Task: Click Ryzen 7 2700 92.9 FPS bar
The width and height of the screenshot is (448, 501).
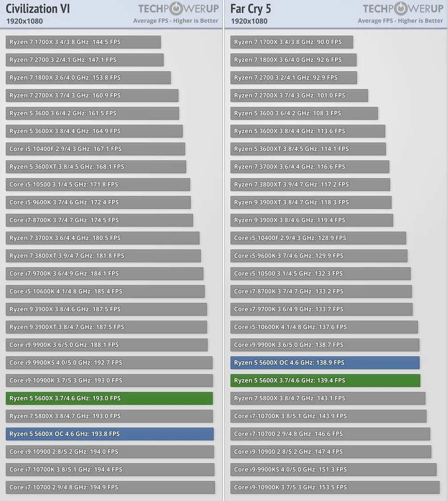Action: coord(294,77)
